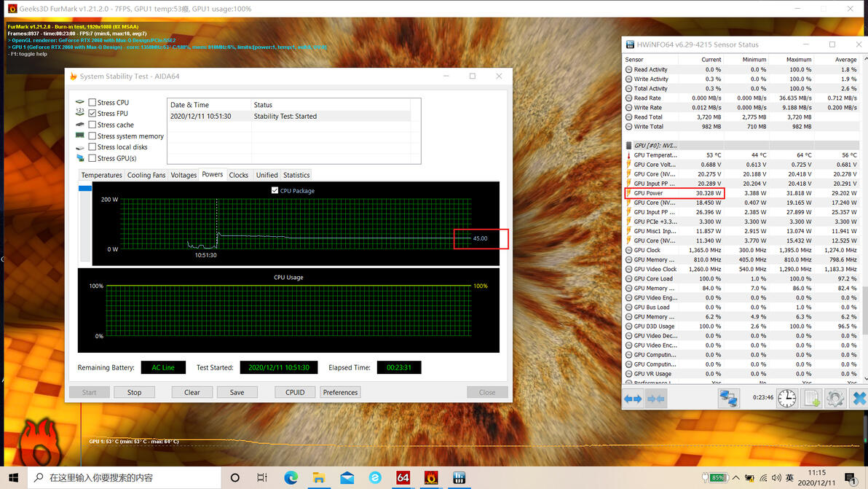868x489 pixels.
Task: Open the Wi-Fi network tray icon
Action: click(763, 478)
